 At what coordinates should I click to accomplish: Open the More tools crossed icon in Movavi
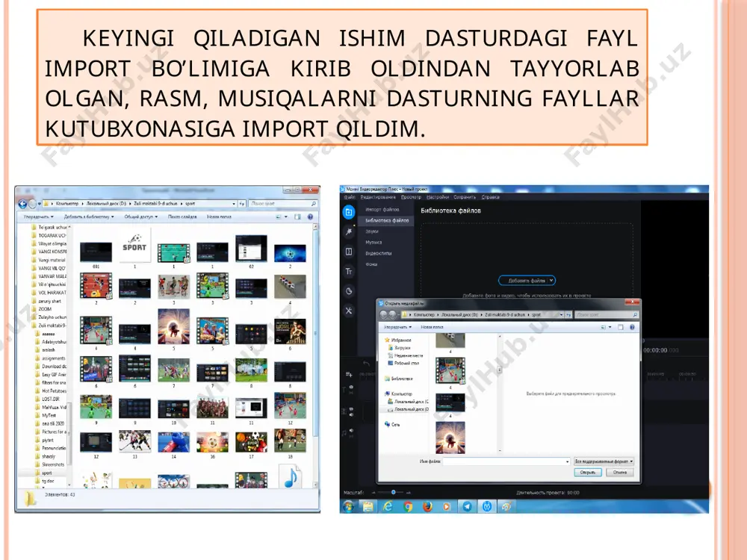click(x=349, y=311)
